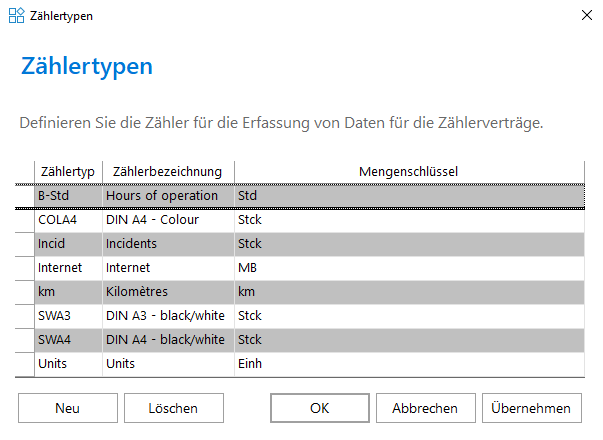
Task: Delete selected entry with Löschen button
Action: coord(173,408)
